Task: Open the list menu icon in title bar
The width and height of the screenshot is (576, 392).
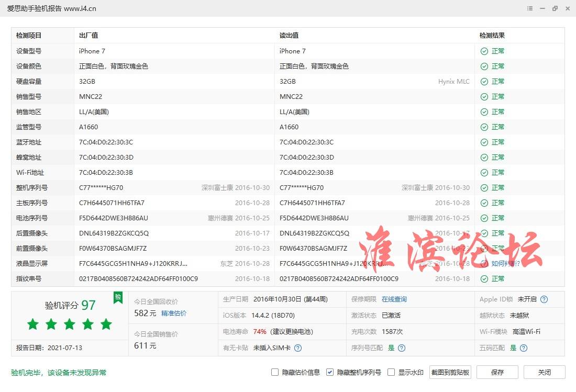Action: [x=530, y=8]
